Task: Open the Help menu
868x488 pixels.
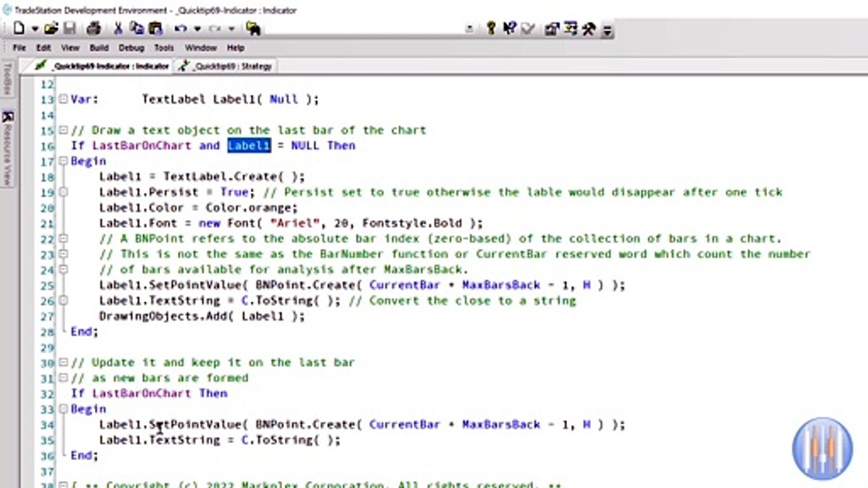Action: [235, 48]
